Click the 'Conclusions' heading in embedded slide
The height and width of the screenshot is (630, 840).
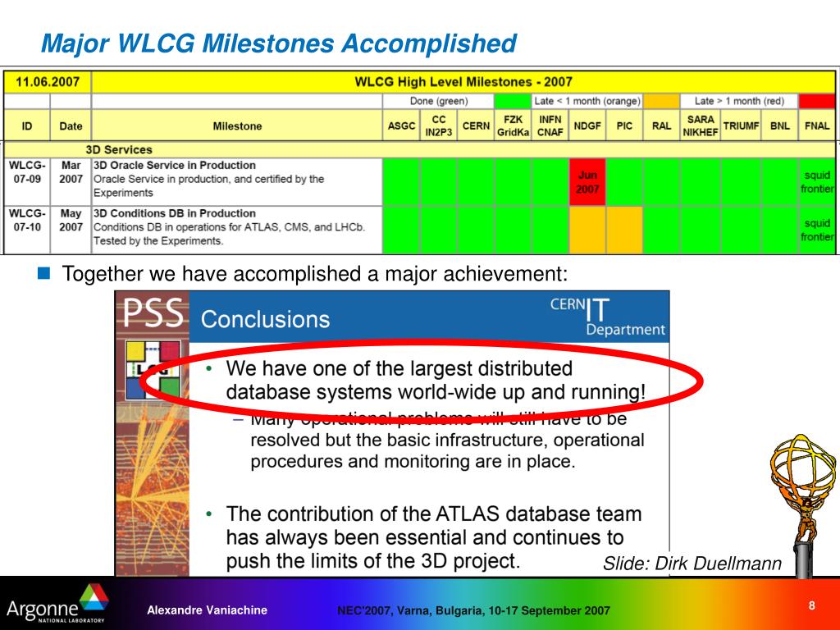265,319
